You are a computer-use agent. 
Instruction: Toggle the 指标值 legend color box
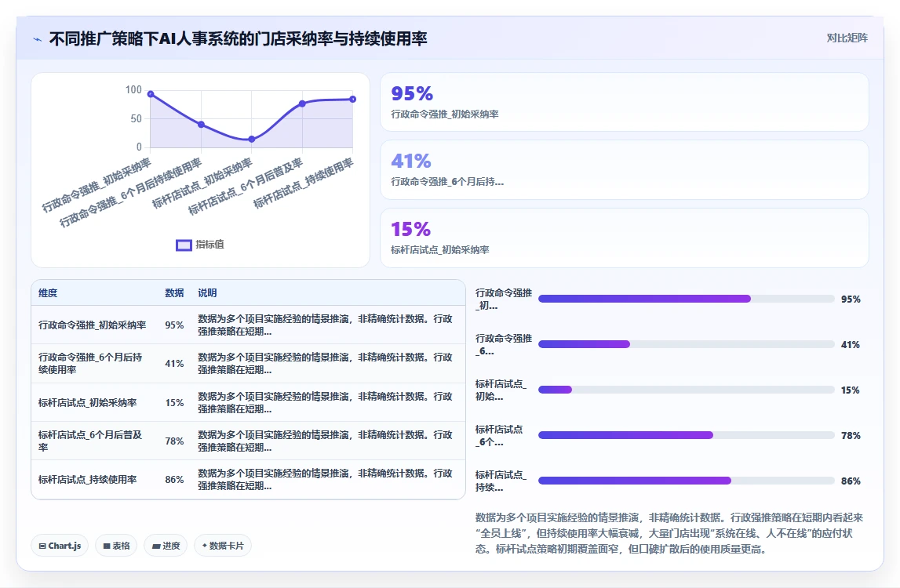pos(184,245)
